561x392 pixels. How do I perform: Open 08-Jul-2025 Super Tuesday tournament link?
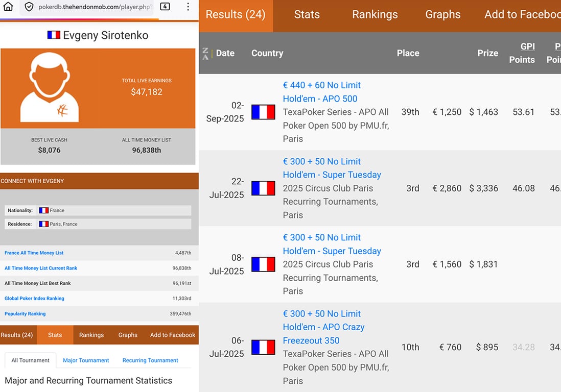(x=332, y=244)
